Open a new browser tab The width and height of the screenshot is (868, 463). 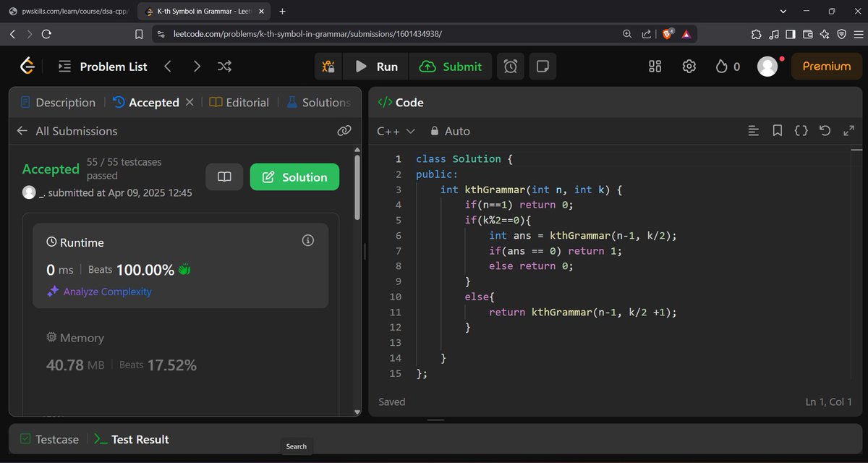282,12
